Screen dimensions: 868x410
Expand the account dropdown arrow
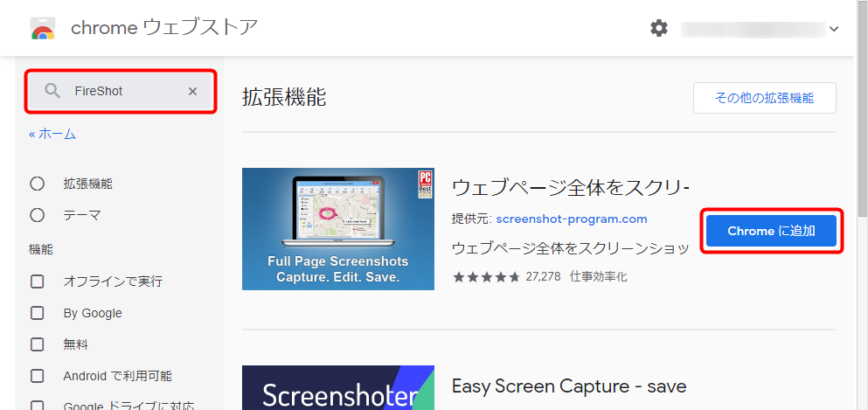(834, 29)
